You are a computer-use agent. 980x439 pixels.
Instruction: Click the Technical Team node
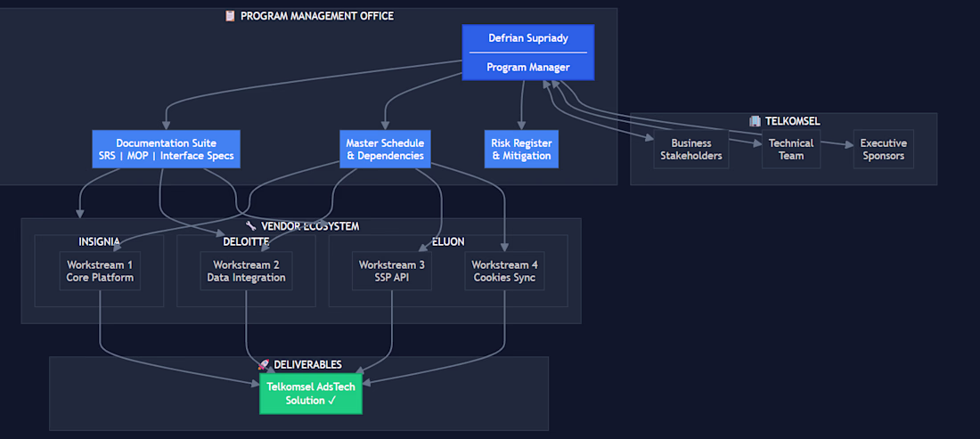pos(790,150)
